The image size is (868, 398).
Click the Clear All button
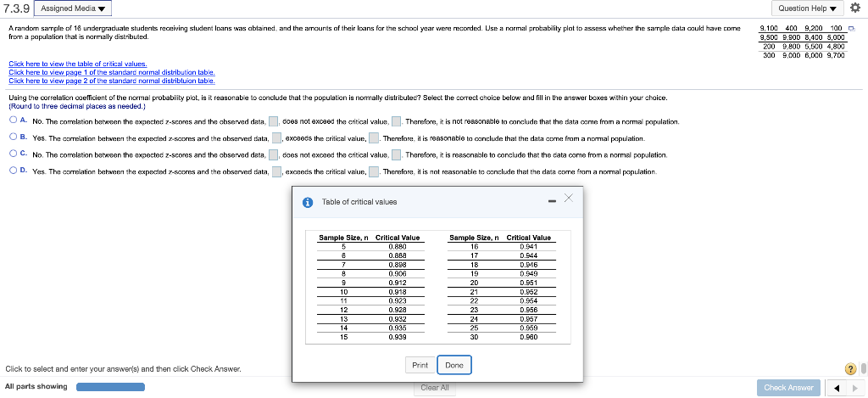coord(435,388)
